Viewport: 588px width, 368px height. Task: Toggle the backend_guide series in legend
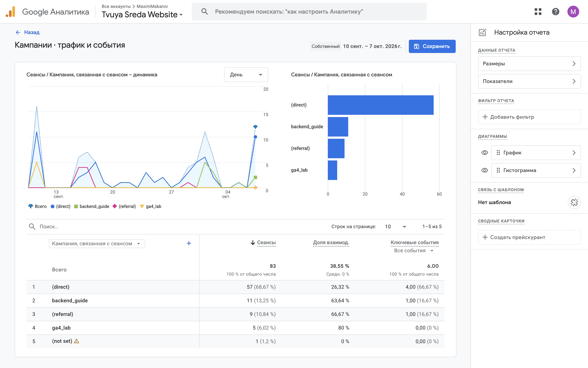click(x=92, y=206)
